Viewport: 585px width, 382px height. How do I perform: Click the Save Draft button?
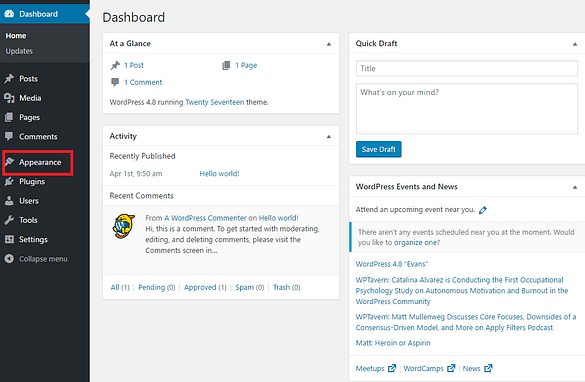coord(379,149)
